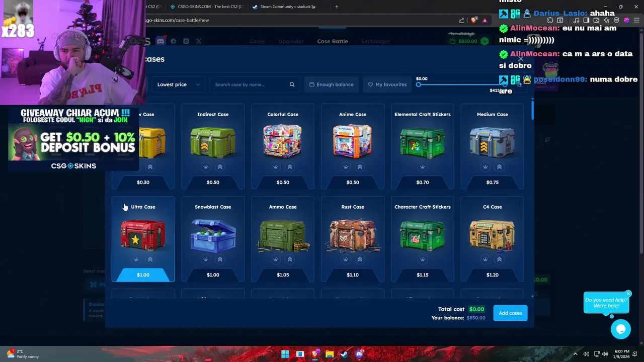This screenshot has height=362, width=644.
Task: Open the site's Facebook icon link
Action: click(174, 41)
